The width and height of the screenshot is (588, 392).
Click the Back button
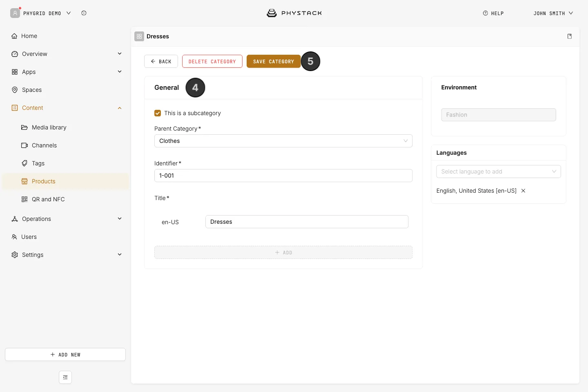pyautogui.click(x=161, y=61)
